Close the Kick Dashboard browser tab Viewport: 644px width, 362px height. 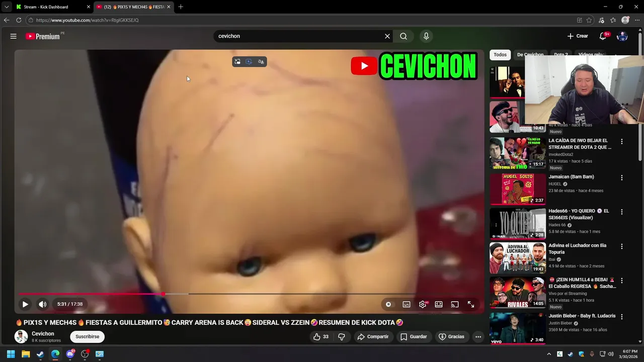(89, 7)
